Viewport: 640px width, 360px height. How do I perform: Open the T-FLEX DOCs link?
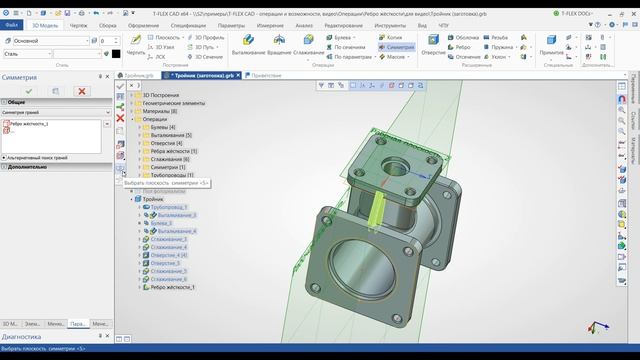(x=573, y=13)
